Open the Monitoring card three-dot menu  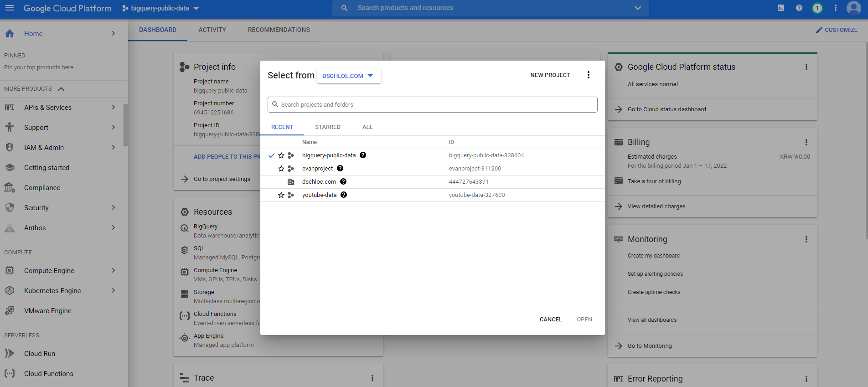806,239
